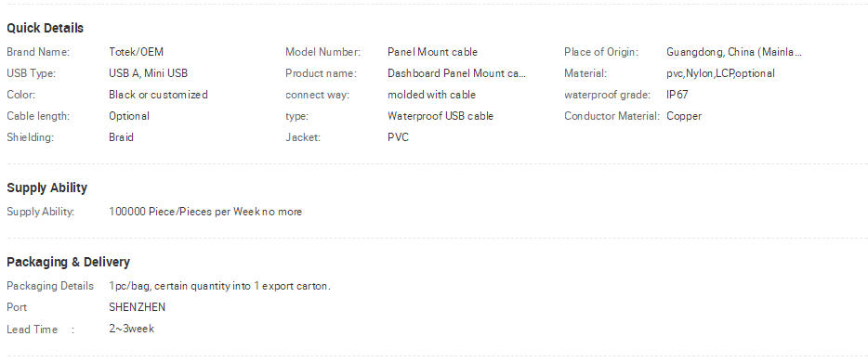Click the molded with cable value
Screen dimensions: 868x362
click(x=432, y=95)
